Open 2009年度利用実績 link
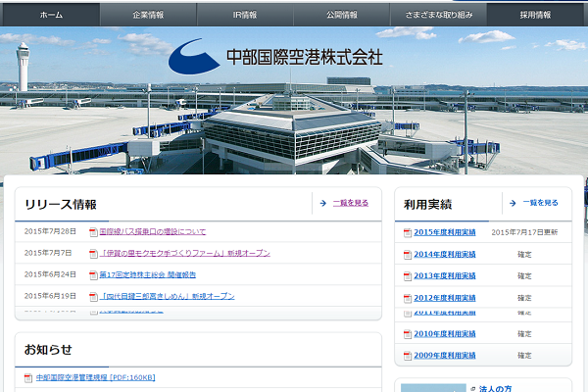The image size is (588, 392). tap(445, 355)
